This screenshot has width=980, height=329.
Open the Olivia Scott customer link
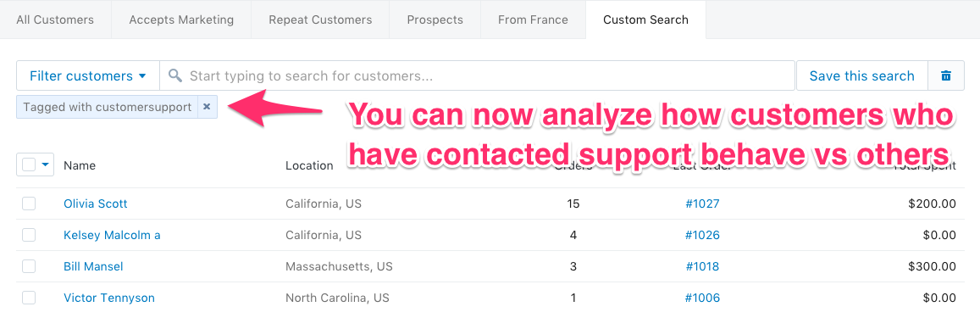(96, 204)
